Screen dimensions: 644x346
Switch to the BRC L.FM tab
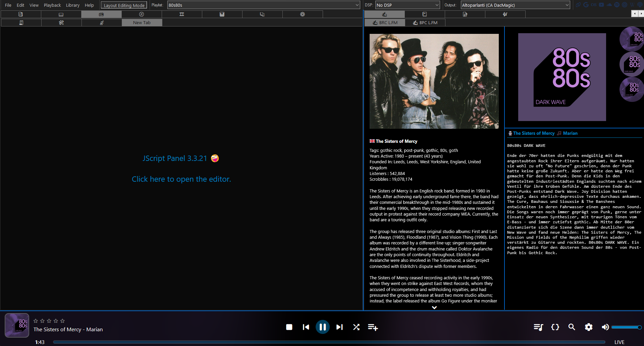tap(385, 22)
